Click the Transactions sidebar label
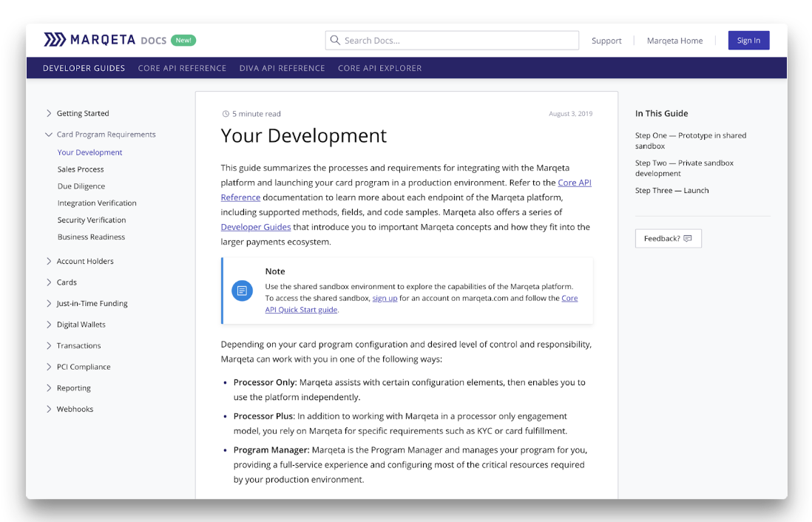 pos(78,345)
